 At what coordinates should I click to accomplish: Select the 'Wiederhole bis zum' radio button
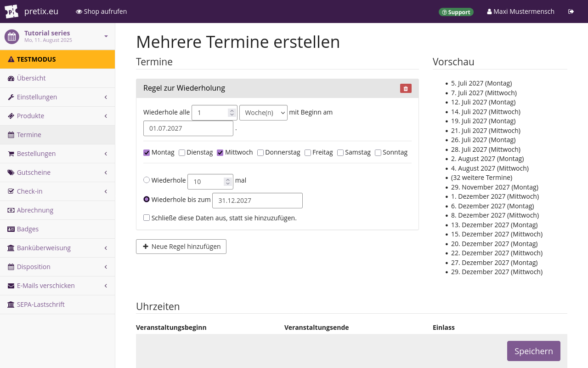click(147, 199)
